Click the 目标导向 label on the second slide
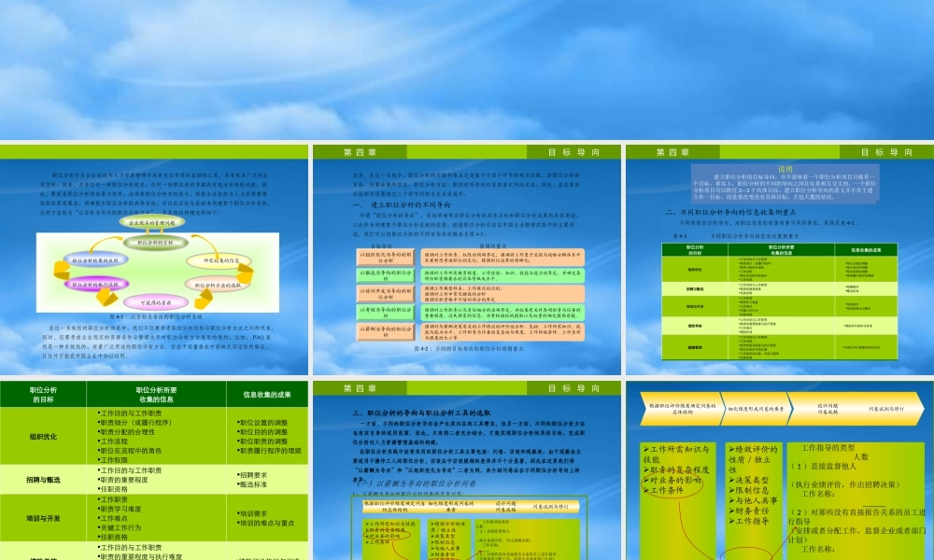934x560 pixels. (574, 152)
